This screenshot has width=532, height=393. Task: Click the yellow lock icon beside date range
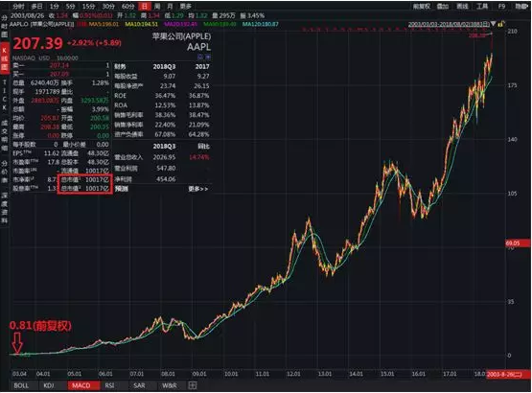pos(501,23)
